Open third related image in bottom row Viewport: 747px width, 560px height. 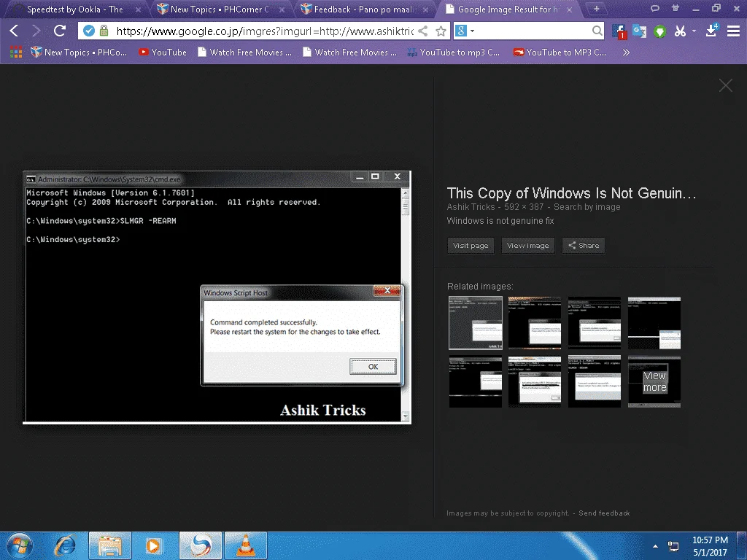coord(595,381)
